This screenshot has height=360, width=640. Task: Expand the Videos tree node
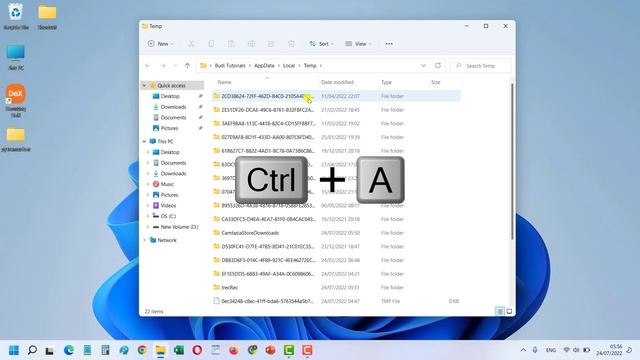click(x=148, y=205)
